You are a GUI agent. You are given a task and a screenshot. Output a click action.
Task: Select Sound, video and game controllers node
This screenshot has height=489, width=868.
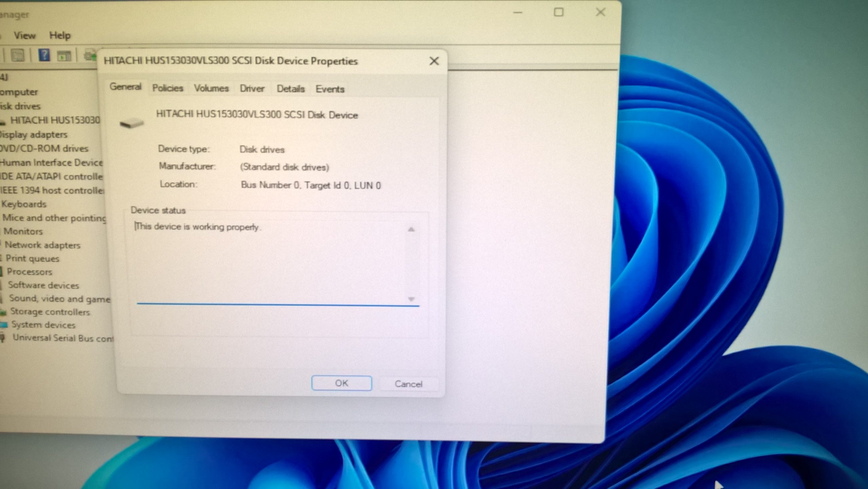coord(60,299)
